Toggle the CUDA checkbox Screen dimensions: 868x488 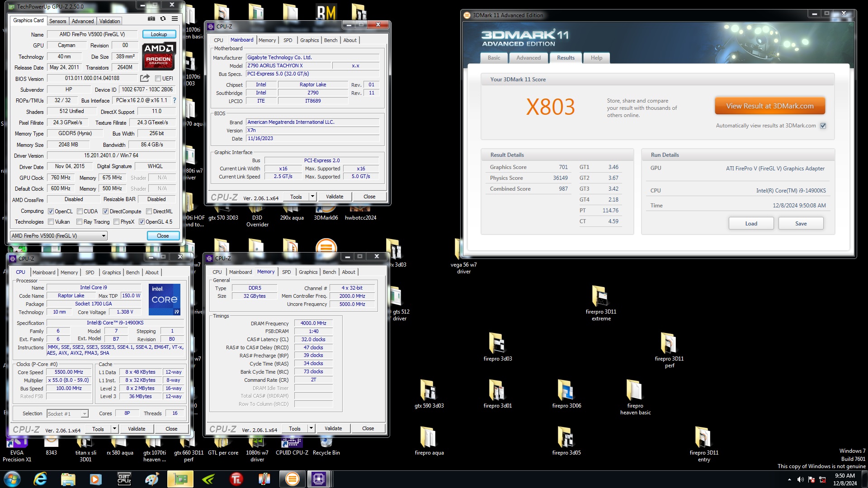80,211
